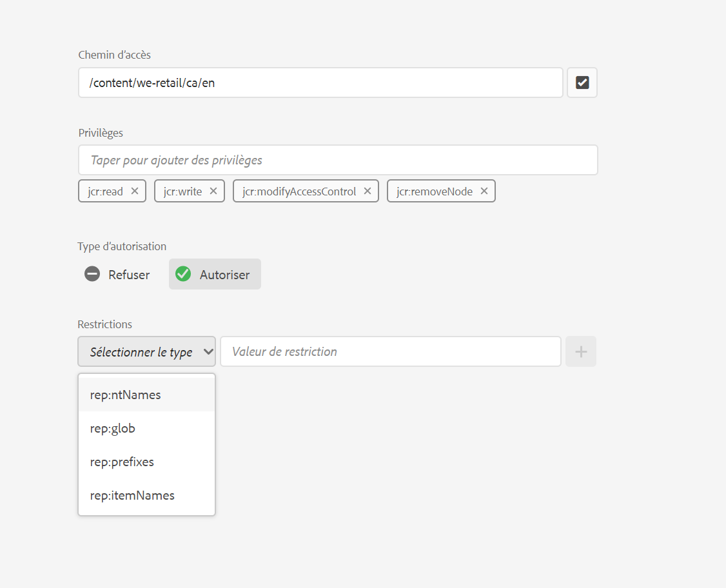The image size is (726, 588).
Task: Remove the jcr:removeNode privilege tag
Action: (x=484, y=191)
